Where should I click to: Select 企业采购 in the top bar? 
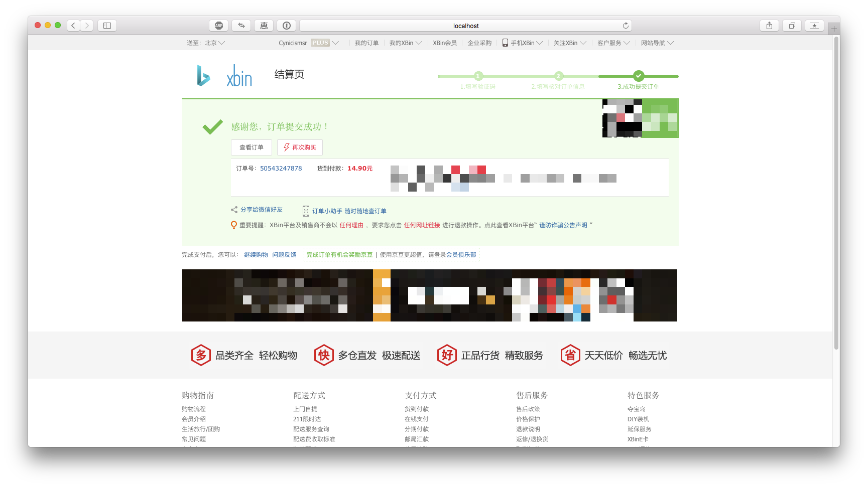(479, 43)
